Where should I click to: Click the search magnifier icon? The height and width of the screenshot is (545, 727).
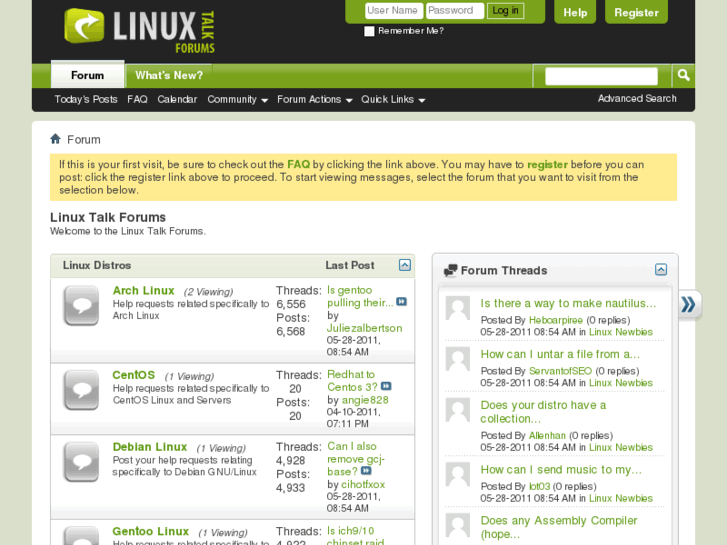point(683,75)
